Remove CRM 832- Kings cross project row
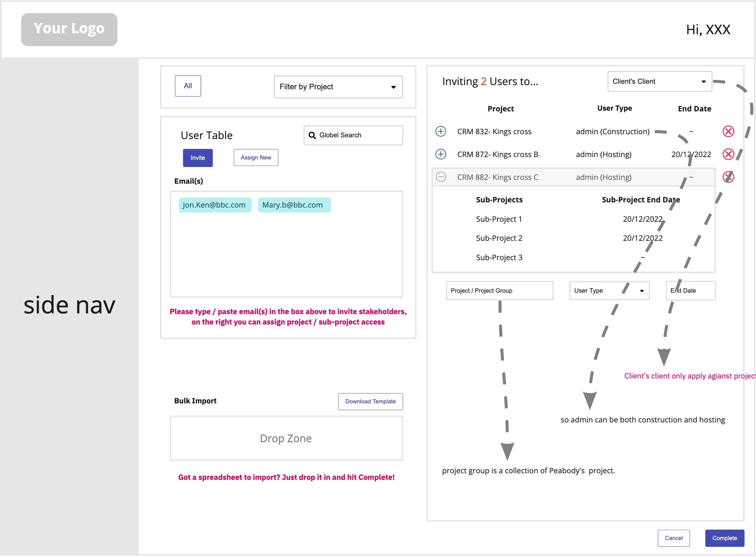The height and width of the screenshot is (557, 756). click(728, 131)
